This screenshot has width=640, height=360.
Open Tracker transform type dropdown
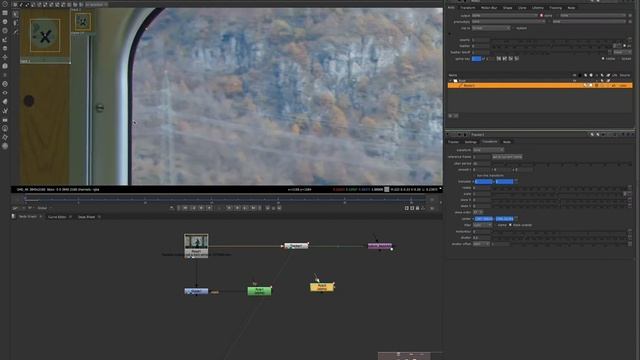pyautogui.click(x=488, y=150)
